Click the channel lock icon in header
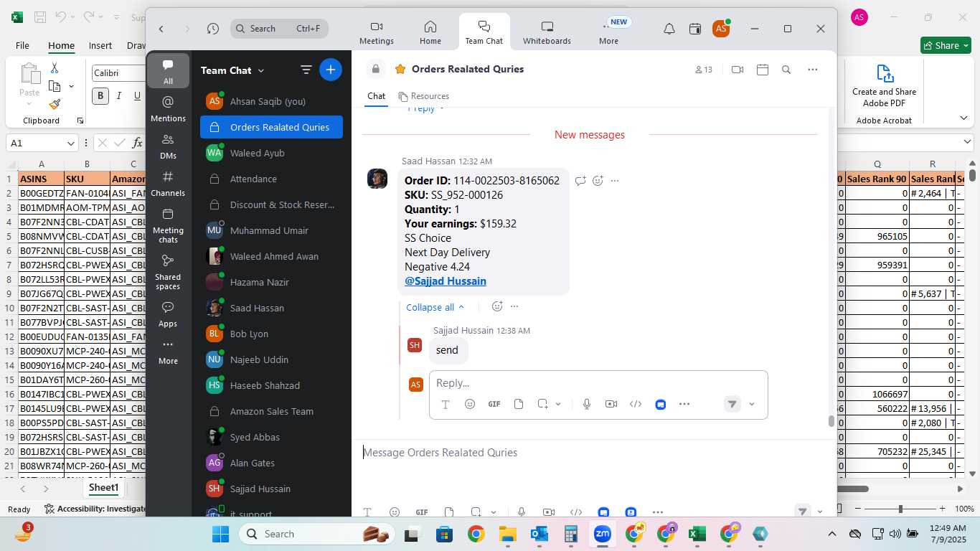The width and height of the screenshot is (980, 551). 376,69
